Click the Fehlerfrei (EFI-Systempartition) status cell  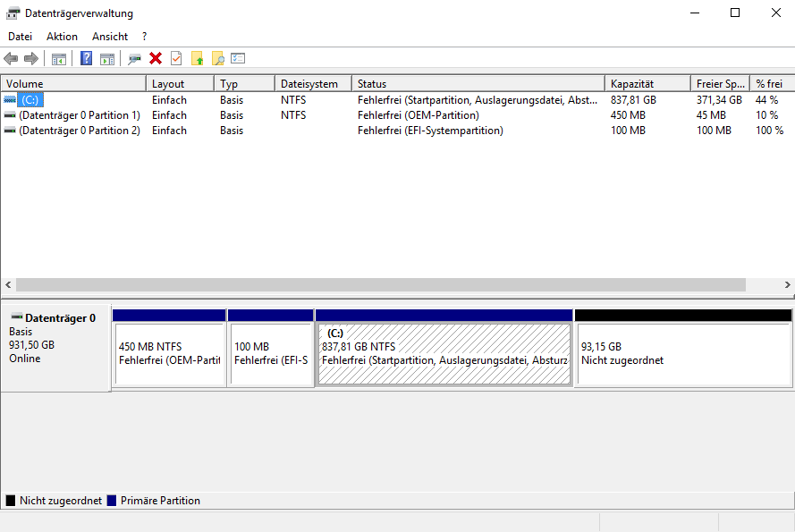point(430,131)
